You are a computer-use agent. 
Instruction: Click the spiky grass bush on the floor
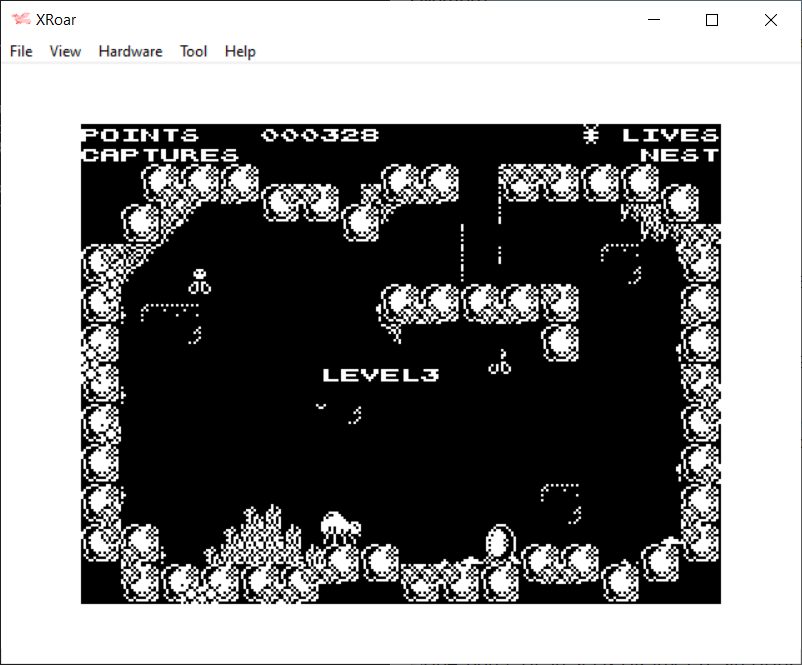point(260,534)
